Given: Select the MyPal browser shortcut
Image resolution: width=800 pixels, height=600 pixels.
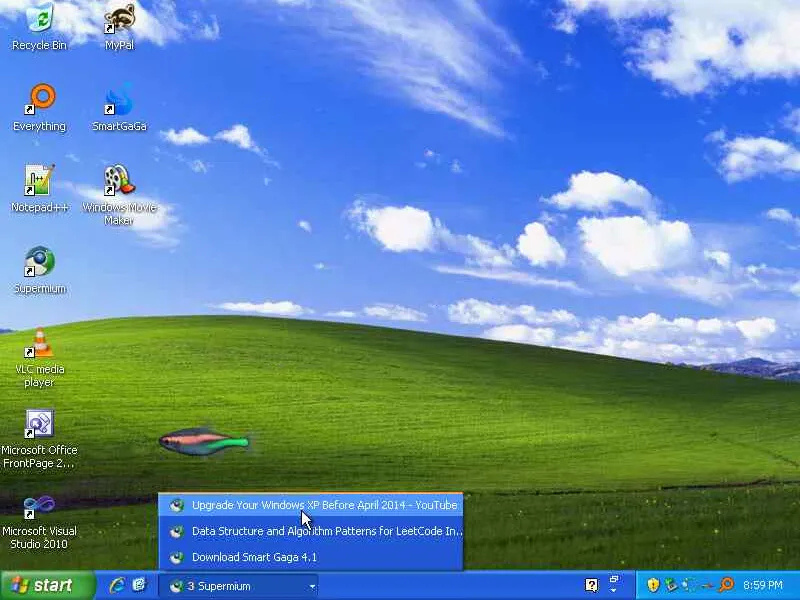Looking at the screenshot, I should pos(119,27).
